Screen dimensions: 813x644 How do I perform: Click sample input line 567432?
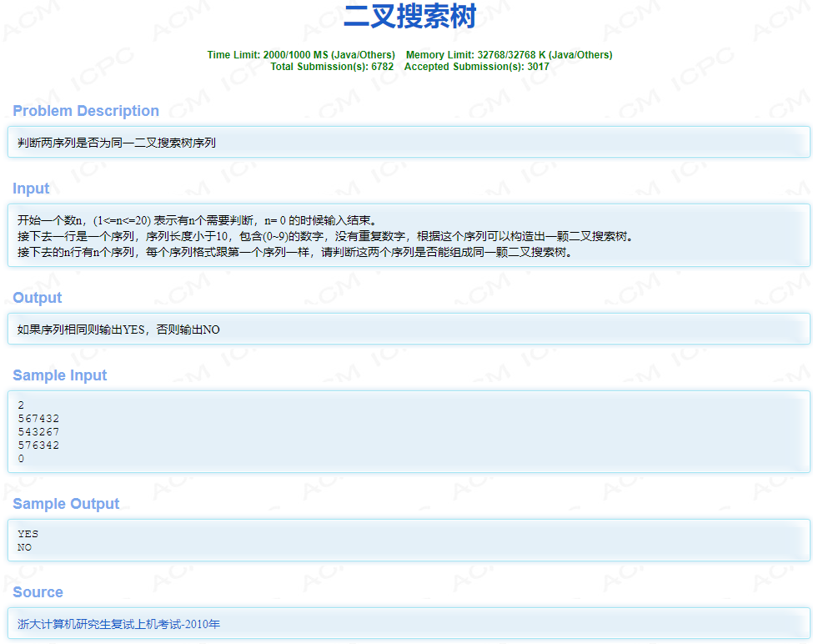pyautogui.click(x=38, y=419)
